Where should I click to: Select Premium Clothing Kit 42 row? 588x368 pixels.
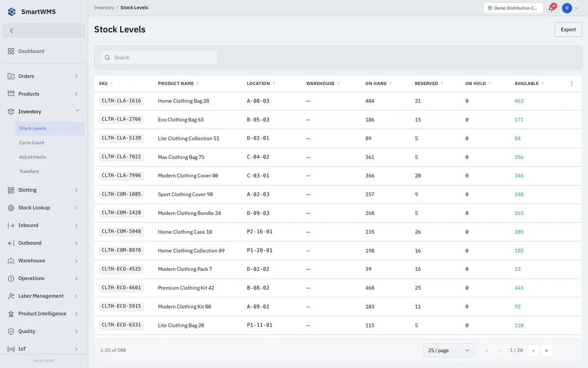click(337, 288)
